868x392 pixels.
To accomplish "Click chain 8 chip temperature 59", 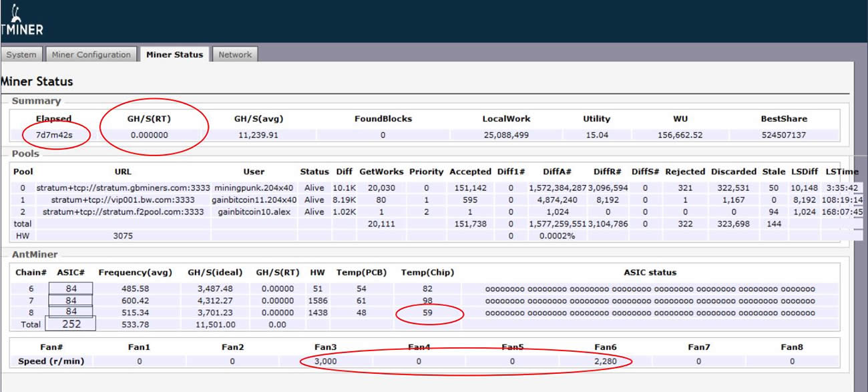I will (x=427, y=313).
